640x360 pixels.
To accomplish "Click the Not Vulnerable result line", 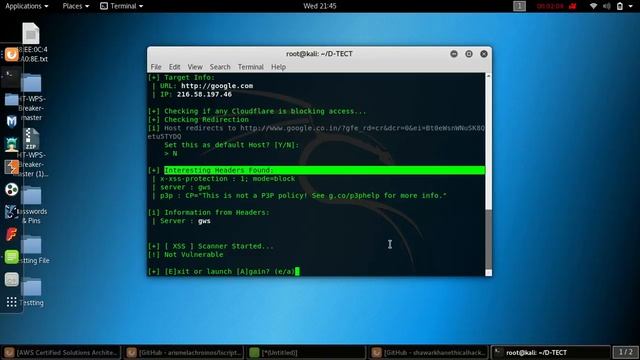I will pos(186,255).
